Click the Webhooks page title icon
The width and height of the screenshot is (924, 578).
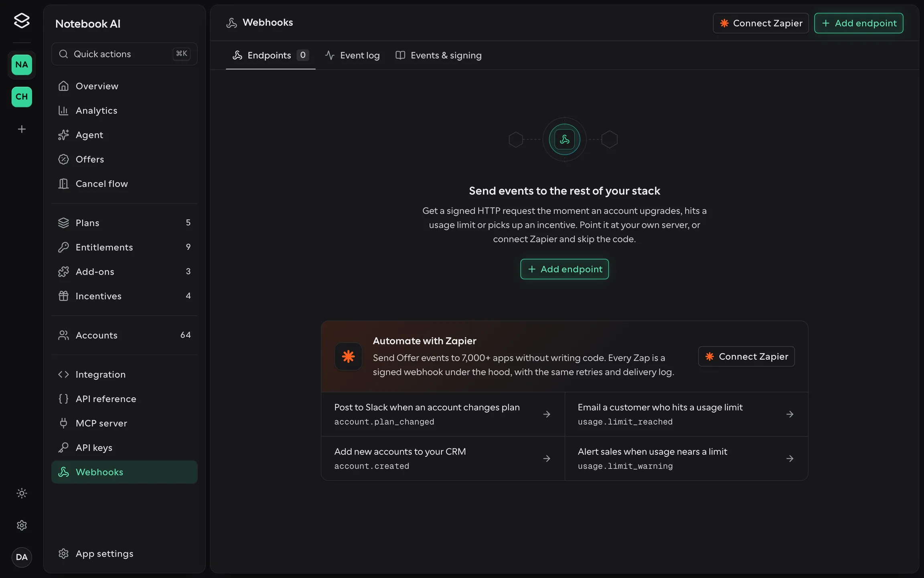pos(231,23)
